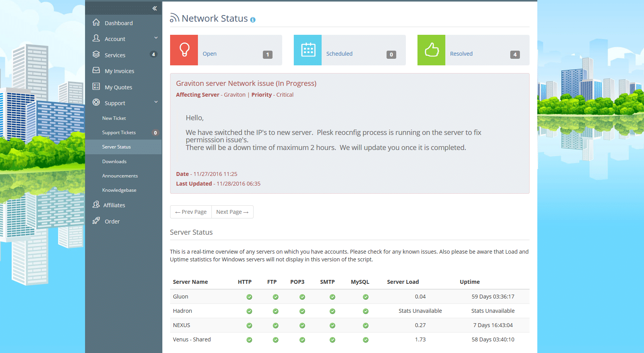This screenshot has width=644, height=353.
Task: Collapse the Support menu chevron
Action: coord(156,102)
